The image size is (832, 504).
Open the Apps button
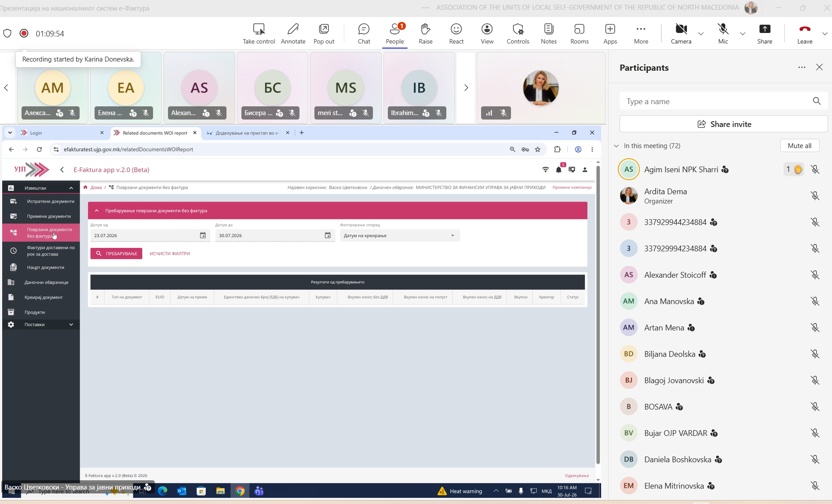pos(610,34)
